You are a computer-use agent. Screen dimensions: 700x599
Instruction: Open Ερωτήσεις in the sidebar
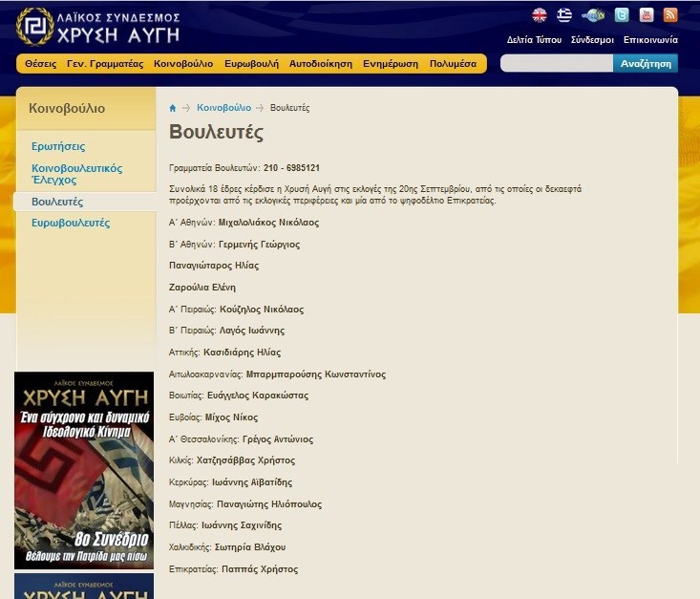click(58, 146)
